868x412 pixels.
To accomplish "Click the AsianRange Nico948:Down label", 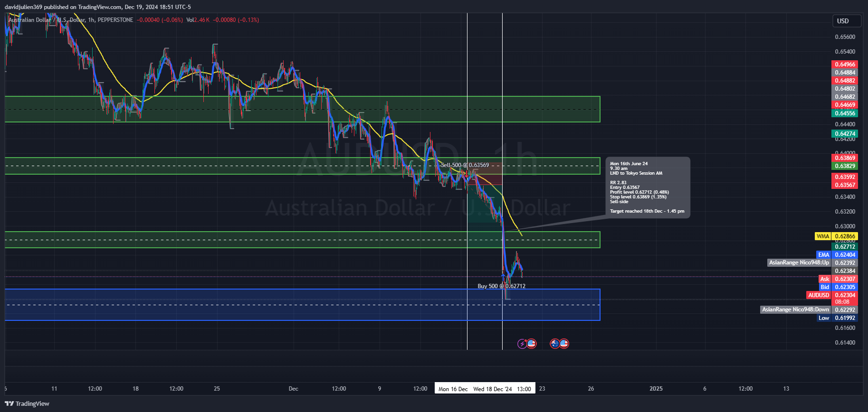I will [x=796, y=309].
